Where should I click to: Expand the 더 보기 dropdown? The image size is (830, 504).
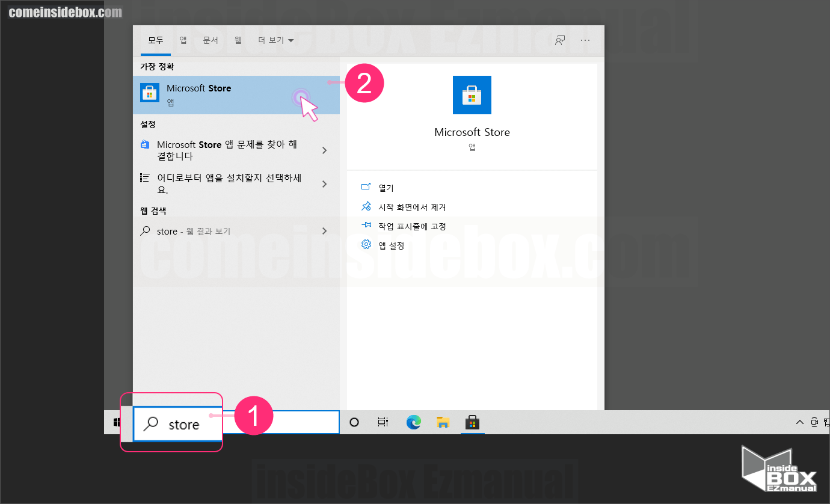(276, 40)
